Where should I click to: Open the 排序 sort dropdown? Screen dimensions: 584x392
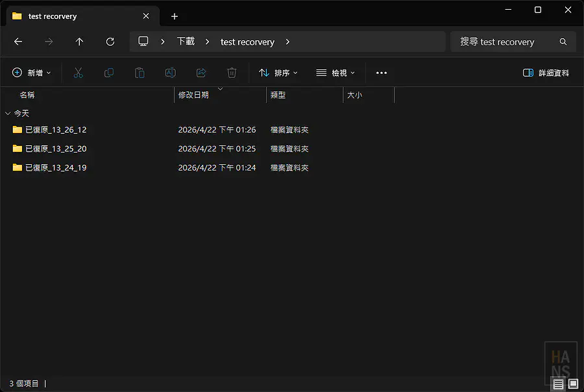(278, 73)
